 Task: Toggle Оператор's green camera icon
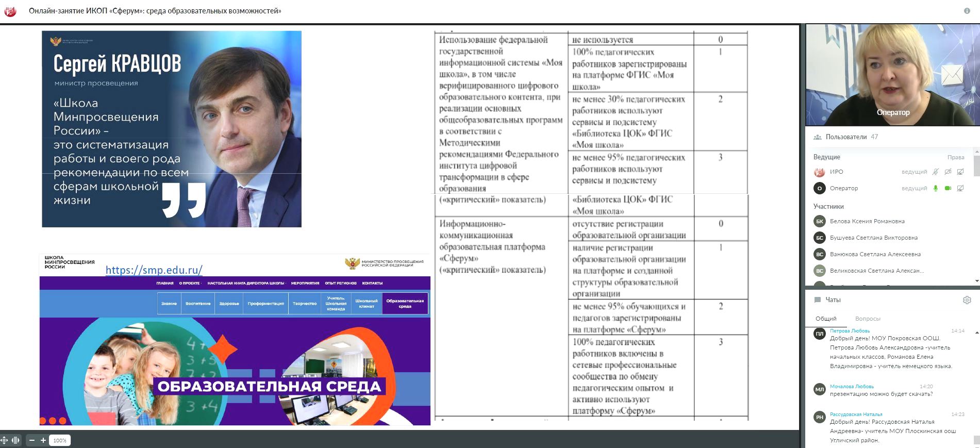[x=948, y=188]
